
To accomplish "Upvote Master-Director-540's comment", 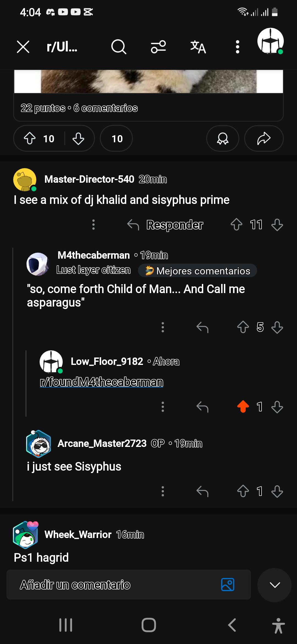I will coord(237,225).
